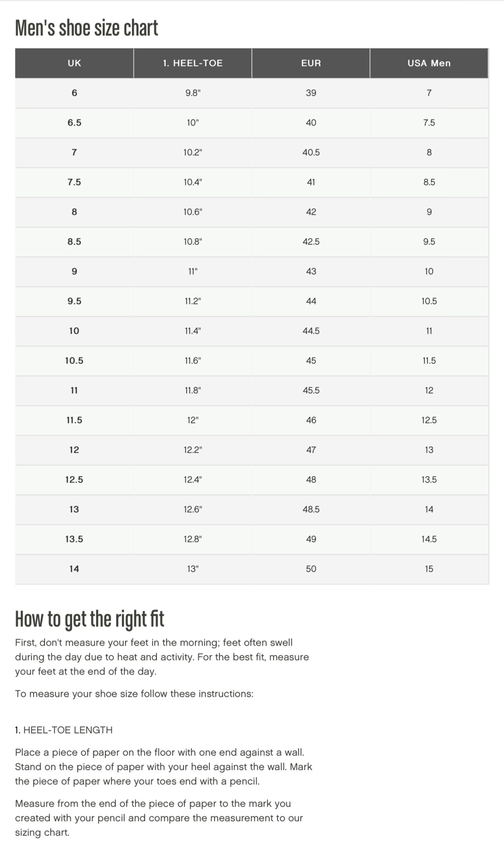The image size is (504, 850).
Task: Click EUR size 40.5 cell
Action: 311,152
